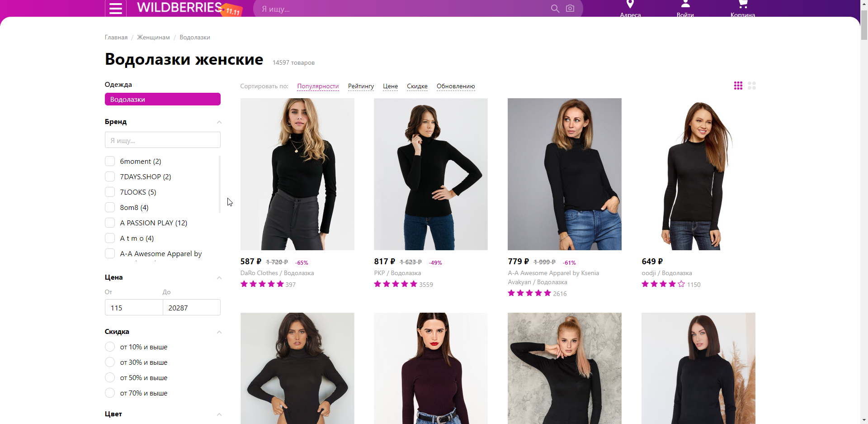Check the 6moment brand checkbox
The height and width of the screenshot is (424, 868).
coord(110,162)
